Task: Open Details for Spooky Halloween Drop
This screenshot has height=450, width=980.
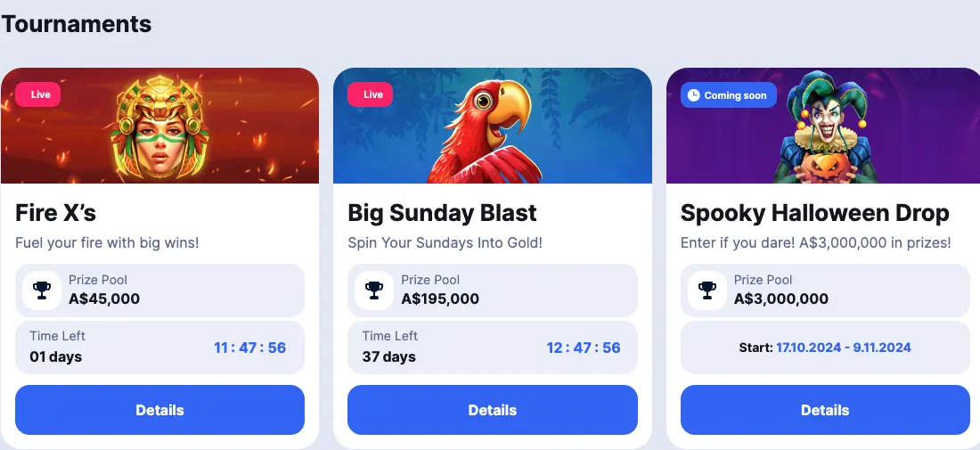Action: click(825, 410)
